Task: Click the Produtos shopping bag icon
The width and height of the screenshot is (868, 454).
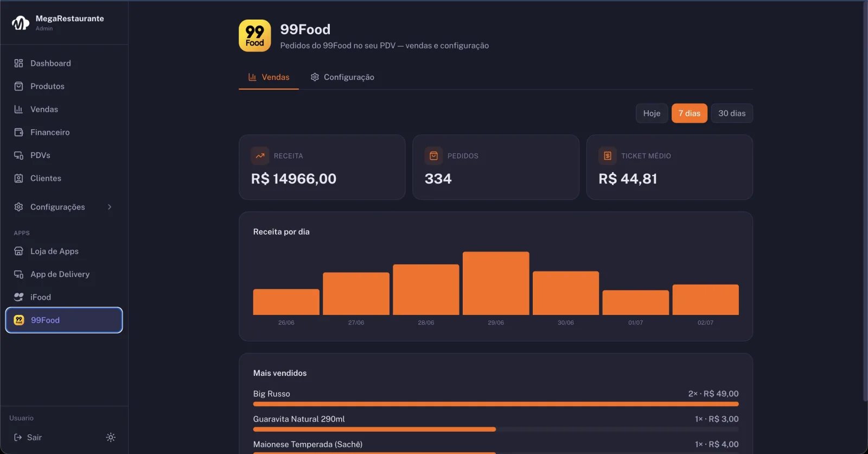Action: pyautogui.click(x=18, y=86)
